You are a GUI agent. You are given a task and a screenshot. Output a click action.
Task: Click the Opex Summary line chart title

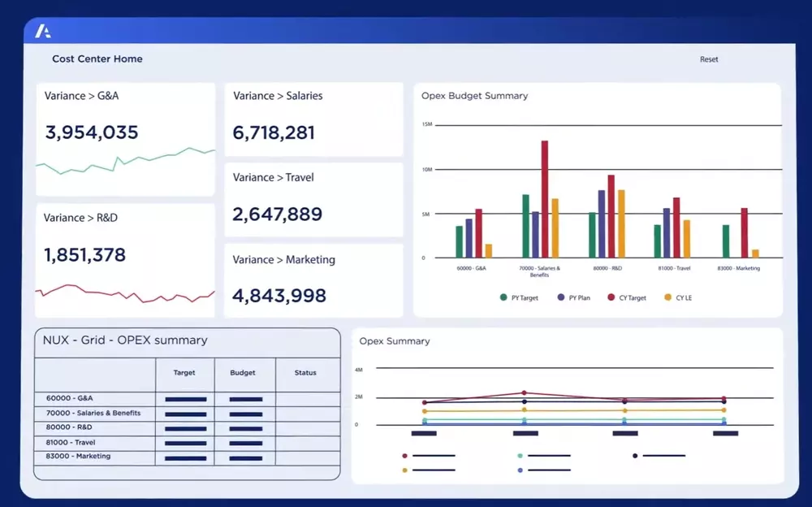point(395,341)
